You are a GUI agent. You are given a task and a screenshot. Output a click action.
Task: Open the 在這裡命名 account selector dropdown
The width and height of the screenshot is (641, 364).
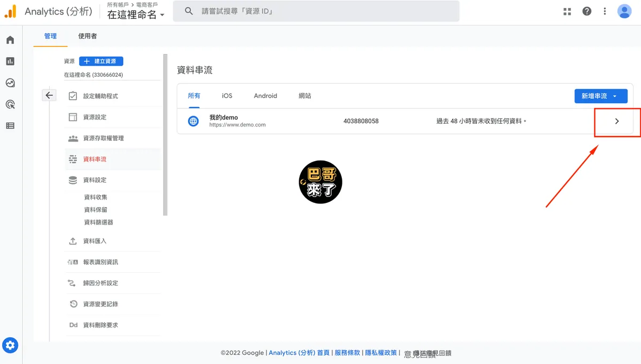pos(136,15)
